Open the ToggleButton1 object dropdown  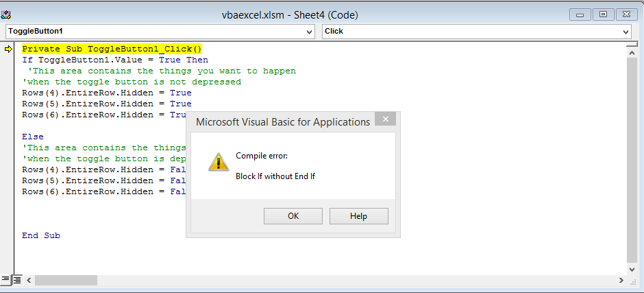[310, 32]
